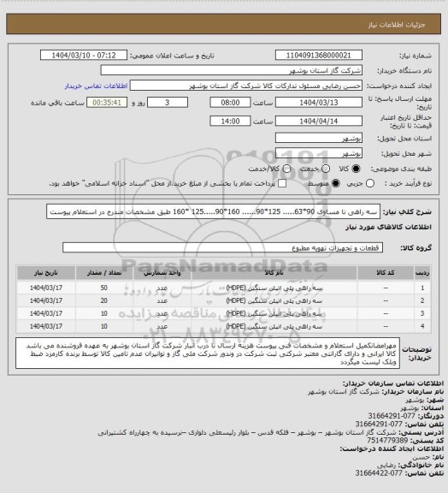Image resolution: width=448 pixels, height=493 pixels.
Task: Open the اطلاعات تماس خریدار link
Action: (96, 86)
